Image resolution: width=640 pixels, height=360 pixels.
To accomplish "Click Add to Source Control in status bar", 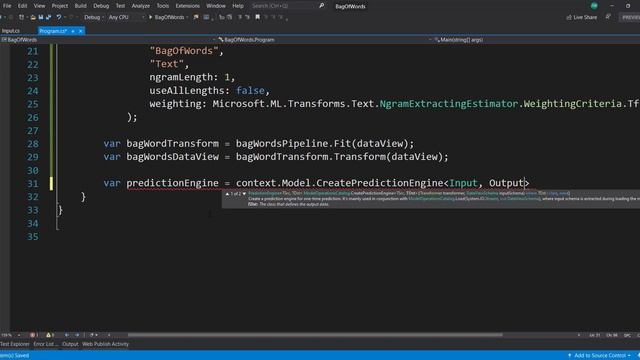I will point(599,356).
